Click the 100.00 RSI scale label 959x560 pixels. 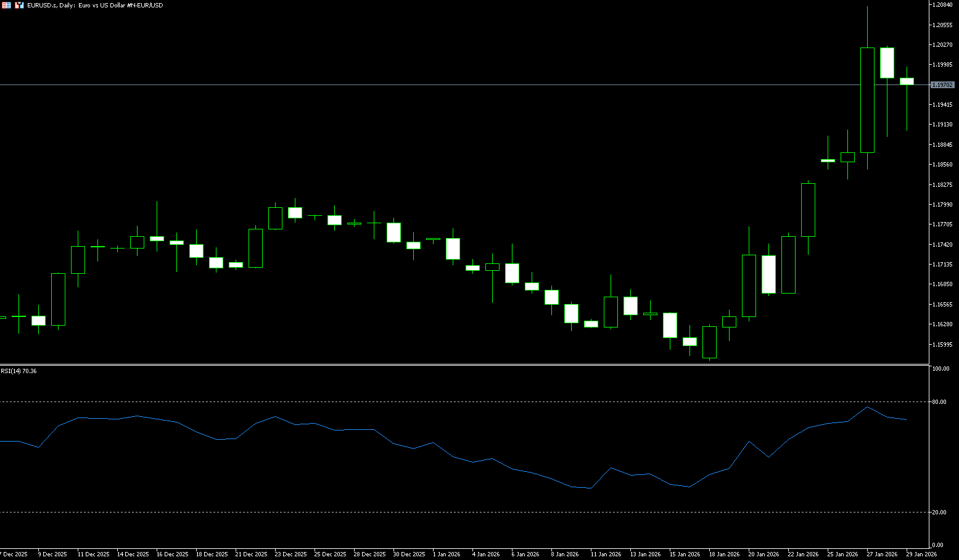(940, 369)
